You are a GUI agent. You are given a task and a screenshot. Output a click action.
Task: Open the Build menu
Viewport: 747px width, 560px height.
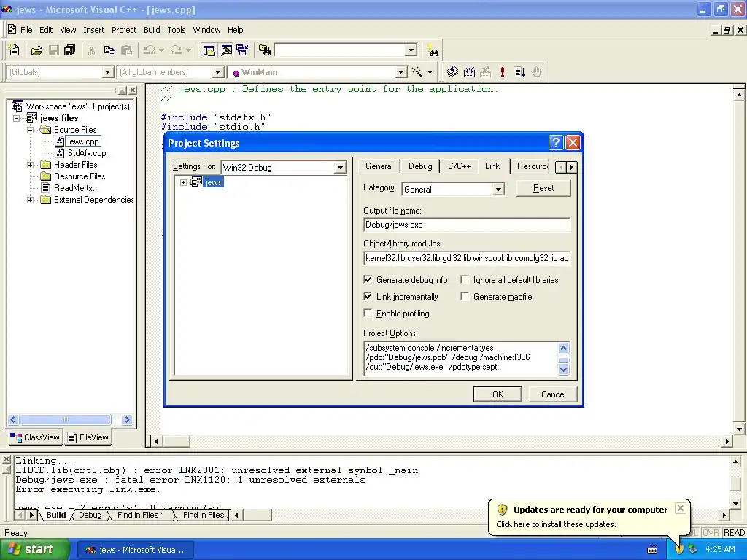[x=152, y=30]
